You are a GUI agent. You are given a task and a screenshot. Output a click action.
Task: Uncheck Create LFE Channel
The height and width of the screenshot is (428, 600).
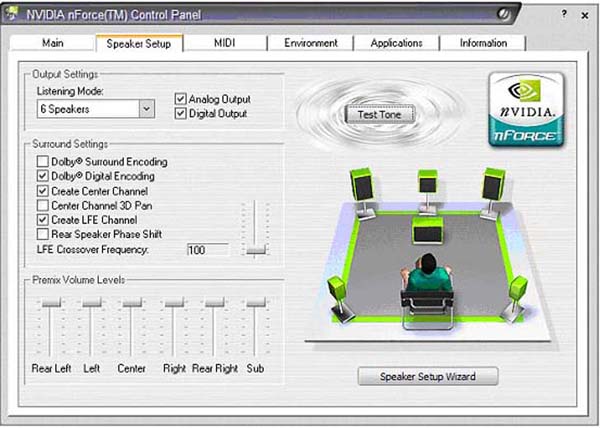point(42,220)
